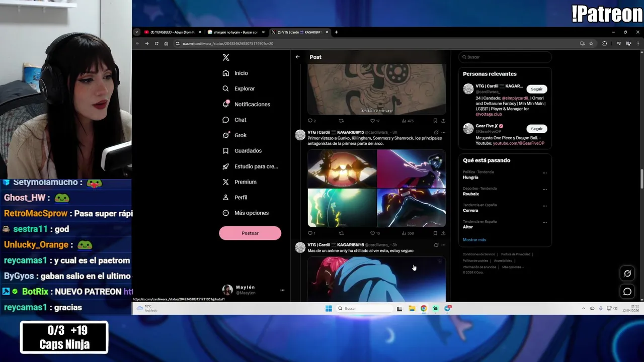Like the post with 17 likes
This screenshot has height=362, width=644.
375,121
